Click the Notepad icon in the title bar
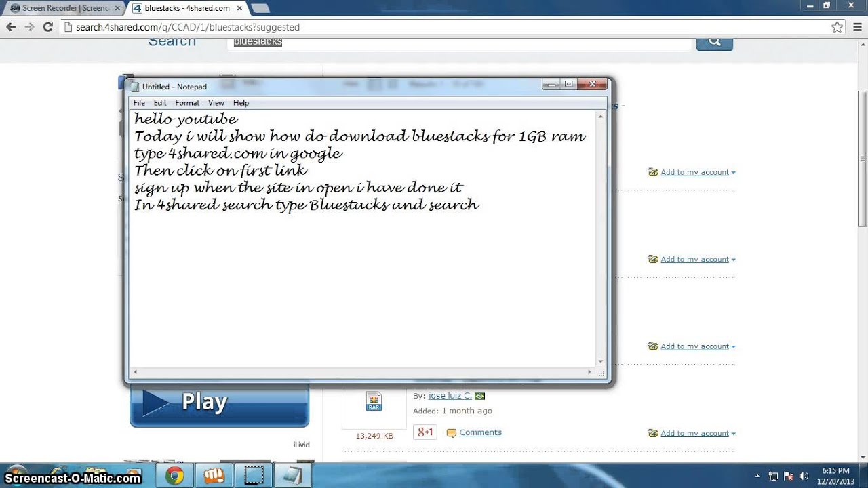The image size is (868, 488). 134,87
